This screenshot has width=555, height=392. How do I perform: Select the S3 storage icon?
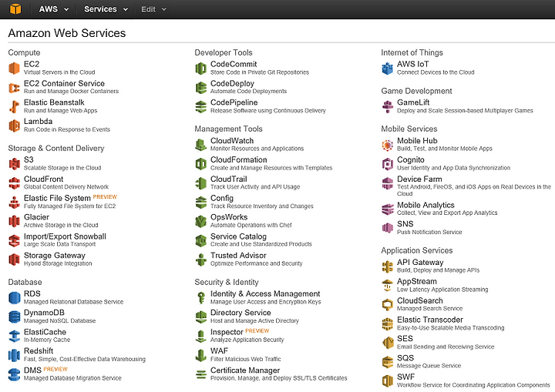pos(14,164)
